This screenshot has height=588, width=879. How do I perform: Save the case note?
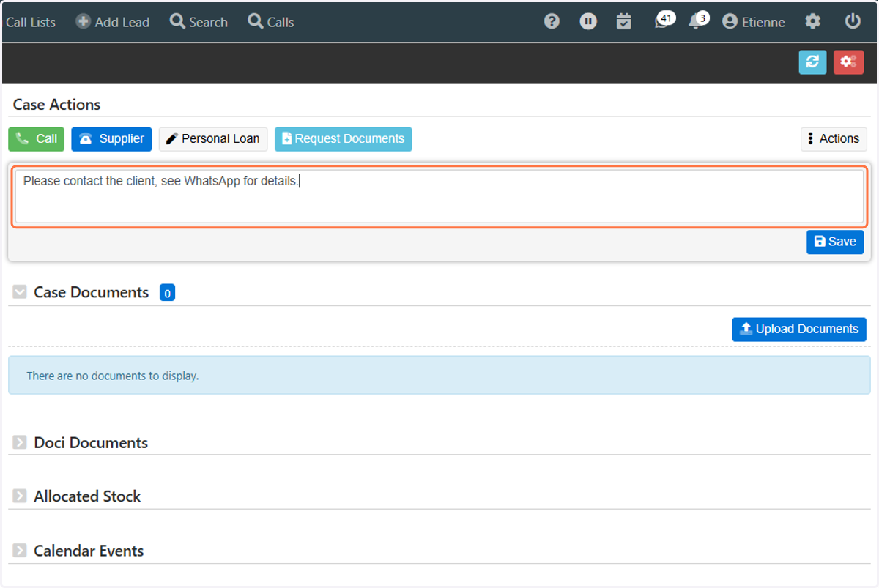pyautogui.click(x=835, y=242)
